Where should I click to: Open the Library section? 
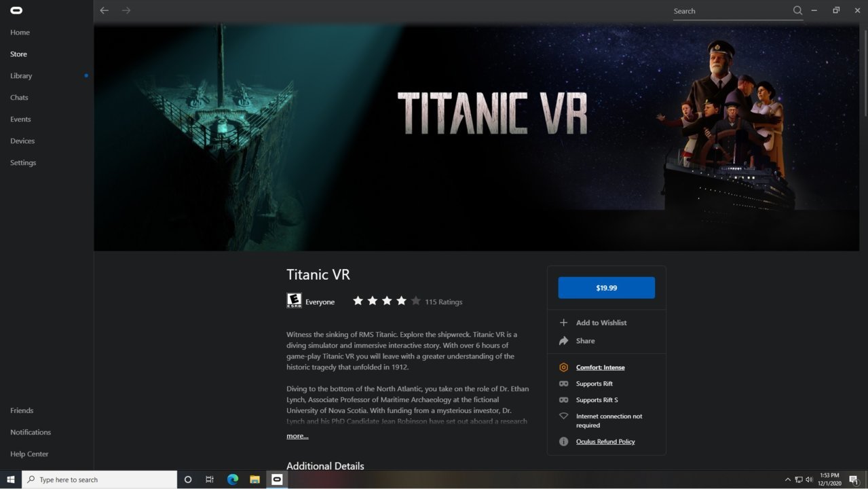(21, 76)
